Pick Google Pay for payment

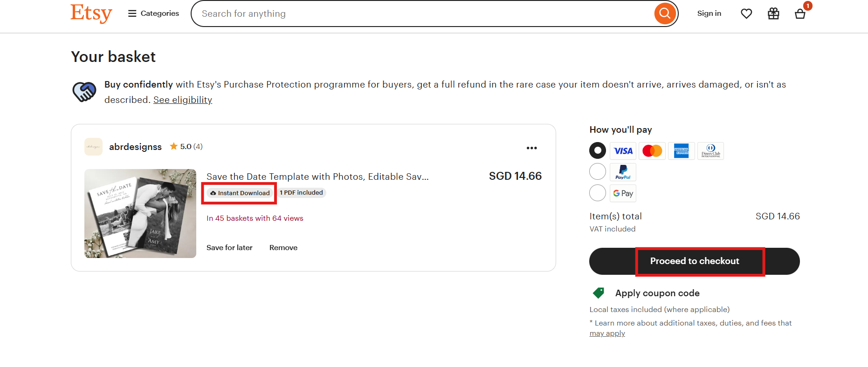pos(597,193)
